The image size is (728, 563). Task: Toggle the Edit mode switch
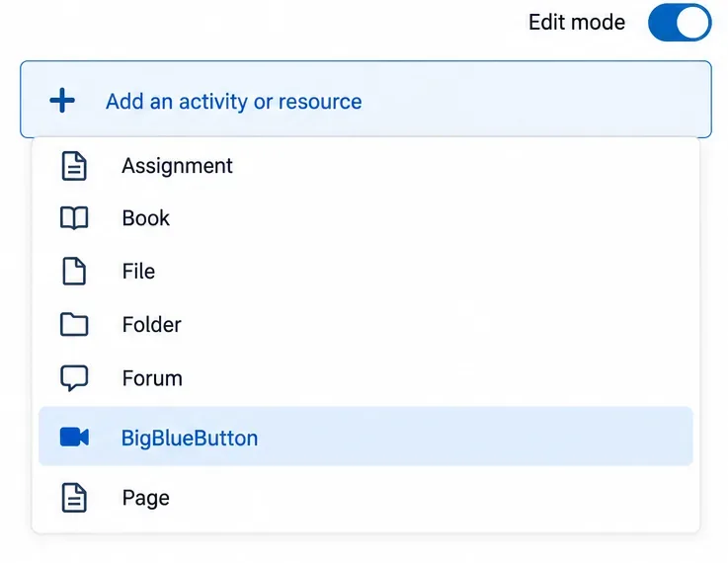point(680,23)
